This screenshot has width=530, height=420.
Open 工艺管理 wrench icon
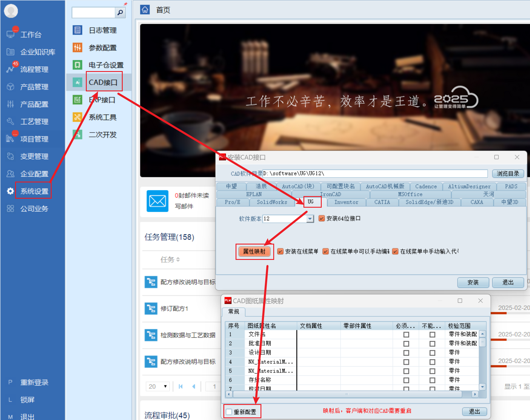pyautogui.click(x=10, y=122)
